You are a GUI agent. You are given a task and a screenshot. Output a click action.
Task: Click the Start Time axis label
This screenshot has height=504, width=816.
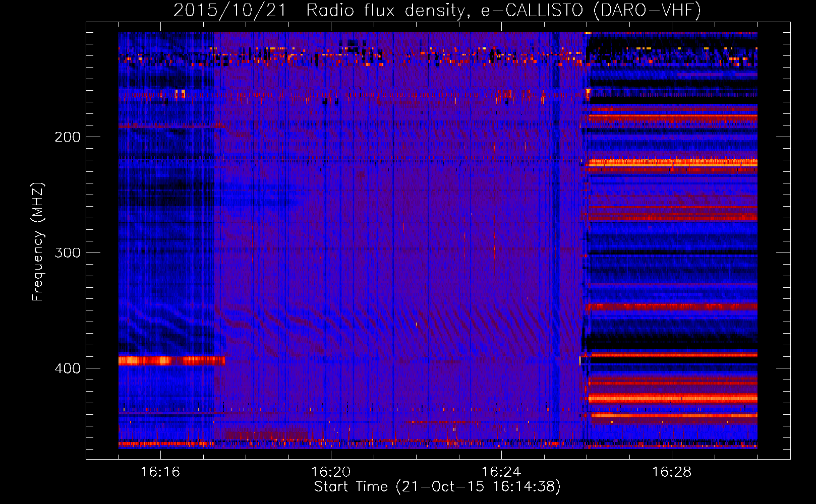click(437, 486)
